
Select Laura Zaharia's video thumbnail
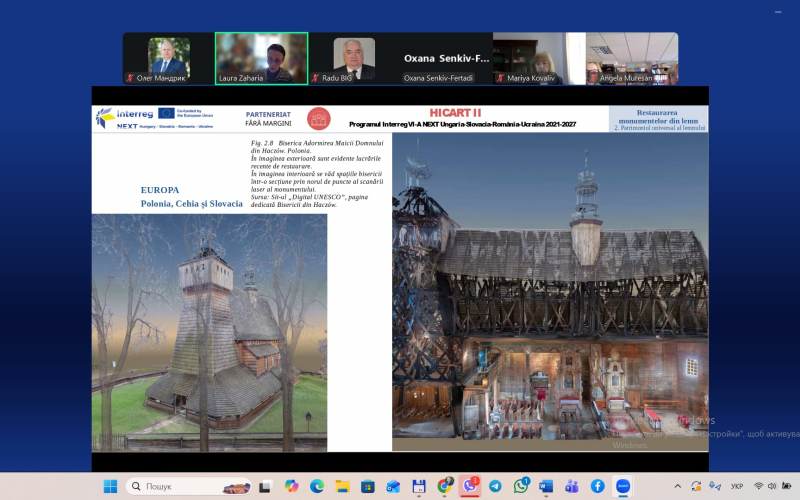(262, 59)
